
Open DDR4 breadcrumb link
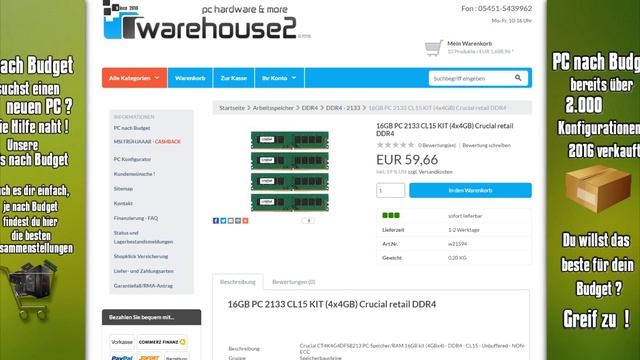coord(309,108)
